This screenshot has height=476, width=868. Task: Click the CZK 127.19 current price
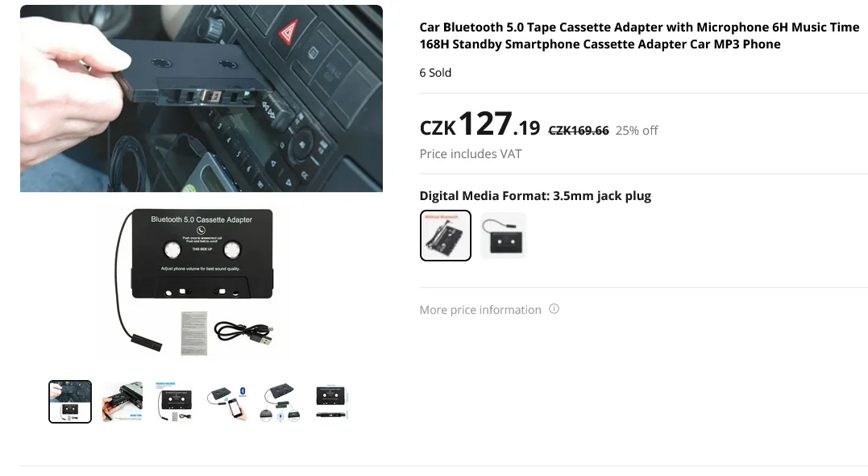(x=480, y=124)
